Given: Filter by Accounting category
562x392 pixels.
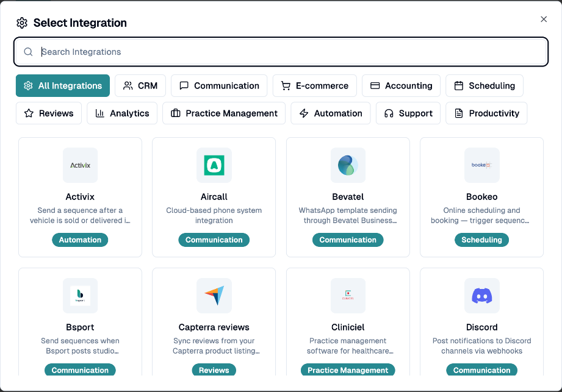Looking at the screenshot, I should pyautogui.click(x=401, y=85).
